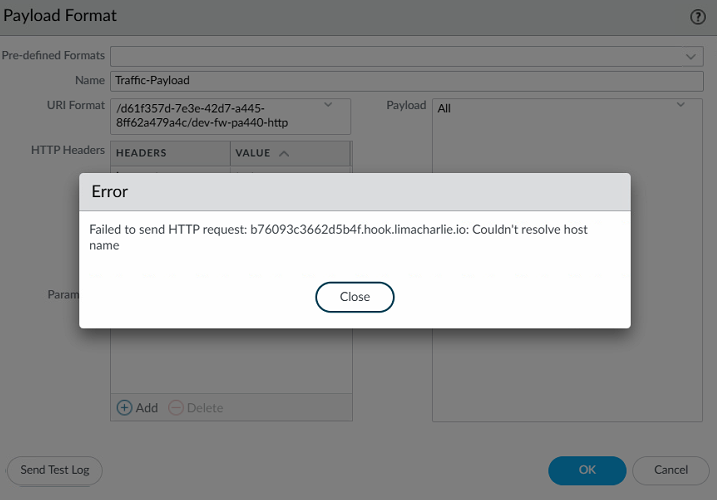The height and width of the screenshot is (500, 717).
Task: Click the VALUE column sort arrow
Action: coord(284,153)
